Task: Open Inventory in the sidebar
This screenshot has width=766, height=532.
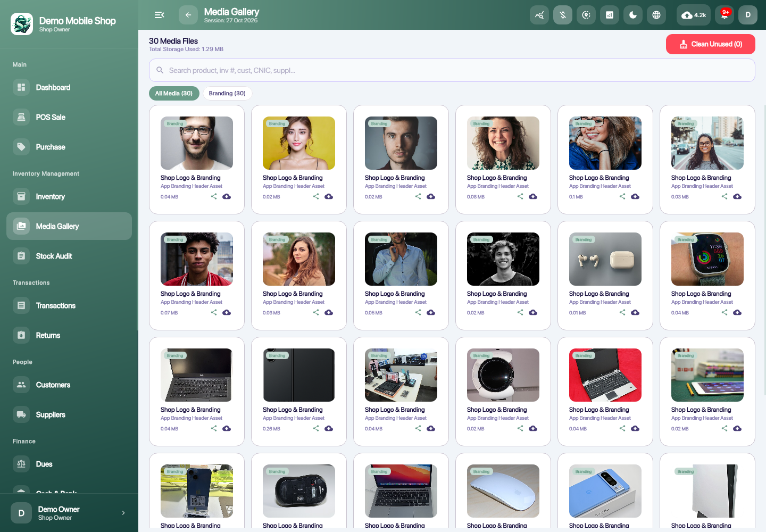Action: click(x=69, y=196)
